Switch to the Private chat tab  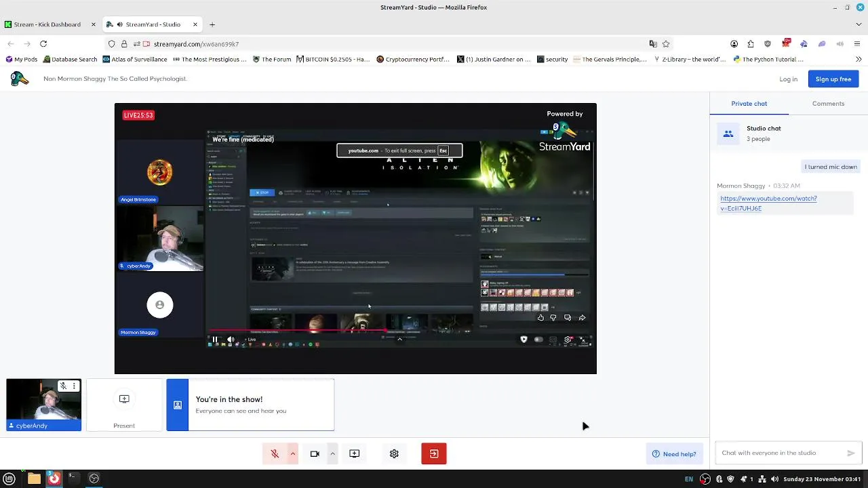coord(749,104)
